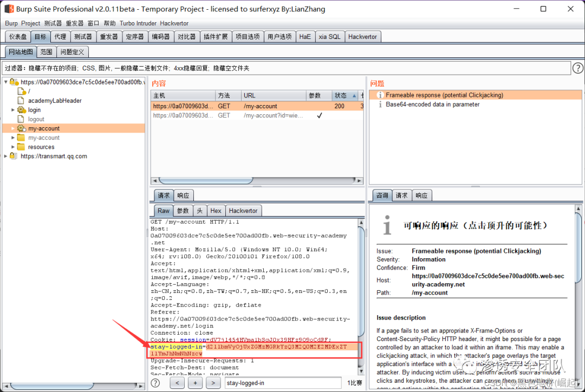The image size is (585, 392).
Task: Switch to the 代理 tab
Action: point(60,37)
